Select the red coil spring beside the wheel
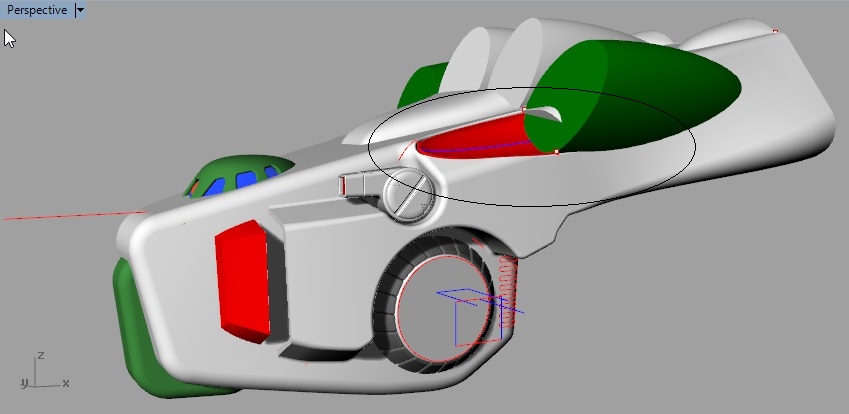 507,292
